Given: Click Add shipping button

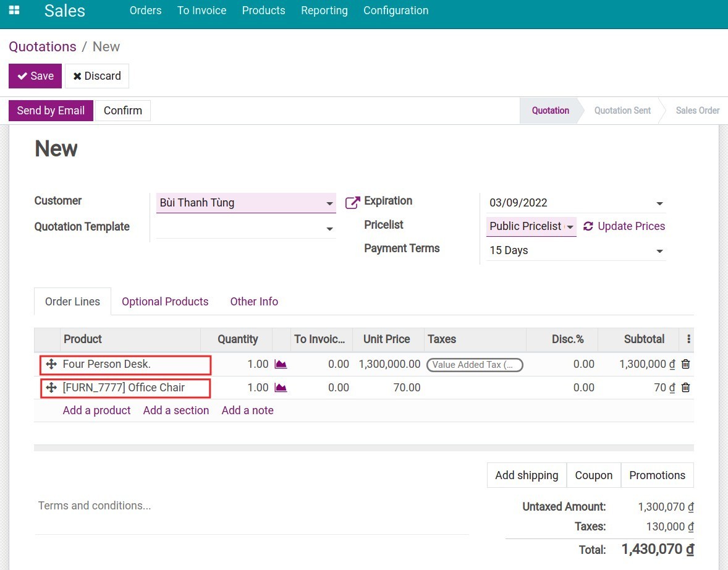Looking at the screenshot, I should (x=527, y=475).
